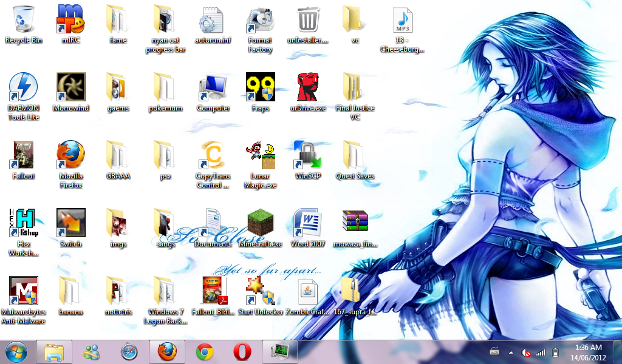This screenshot has height=364, width=622.
Task: Launch Safari from the taskbar
Action: (x=129, y=352)
